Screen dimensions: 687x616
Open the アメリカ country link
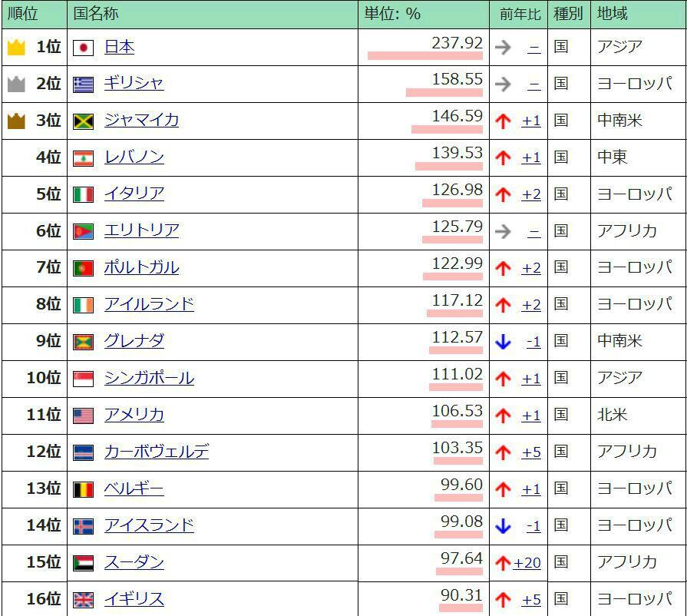[134, 416]
